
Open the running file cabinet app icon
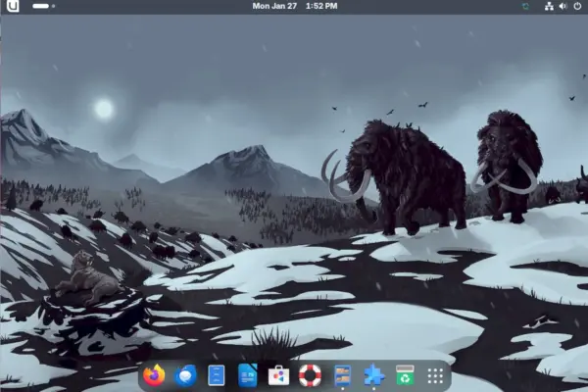pos(343,375)
